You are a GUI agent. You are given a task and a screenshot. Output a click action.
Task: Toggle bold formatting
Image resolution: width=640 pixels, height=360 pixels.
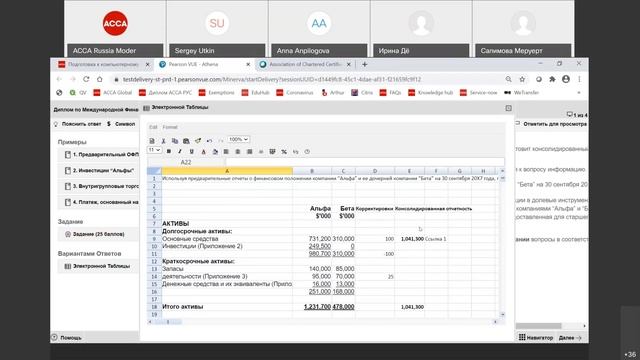(169, 151)
